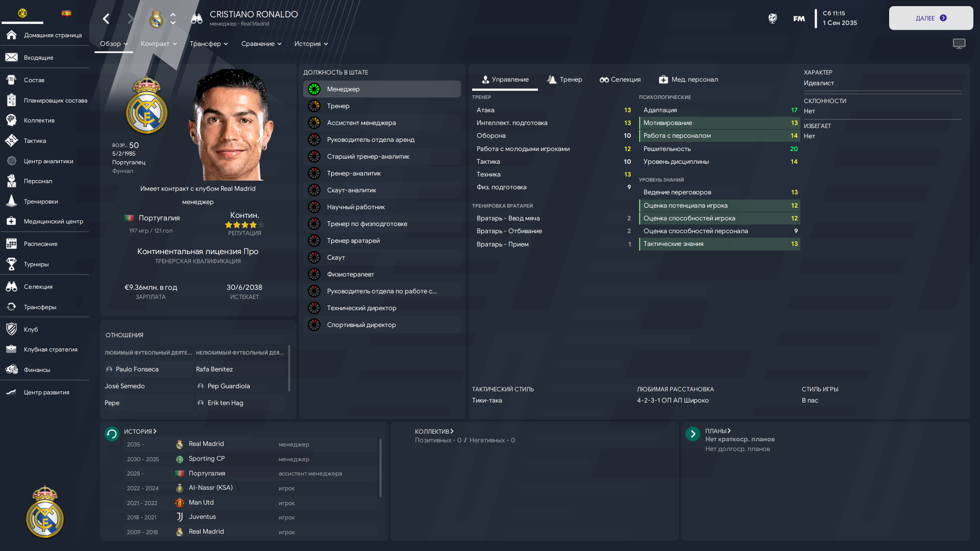Open the FM menu icon
This screenshot has height=551, width=980.
click(x=799, y=19)
